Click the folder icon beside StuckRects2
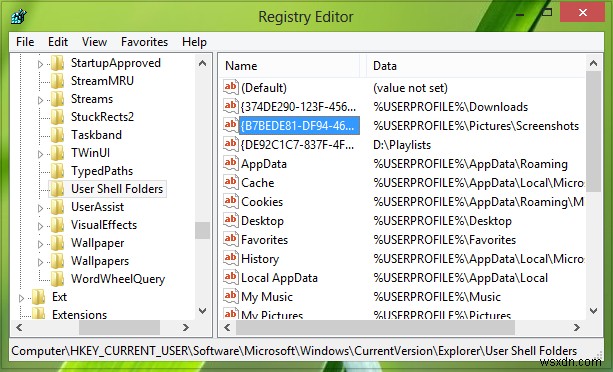 click(x=57, y=117)
